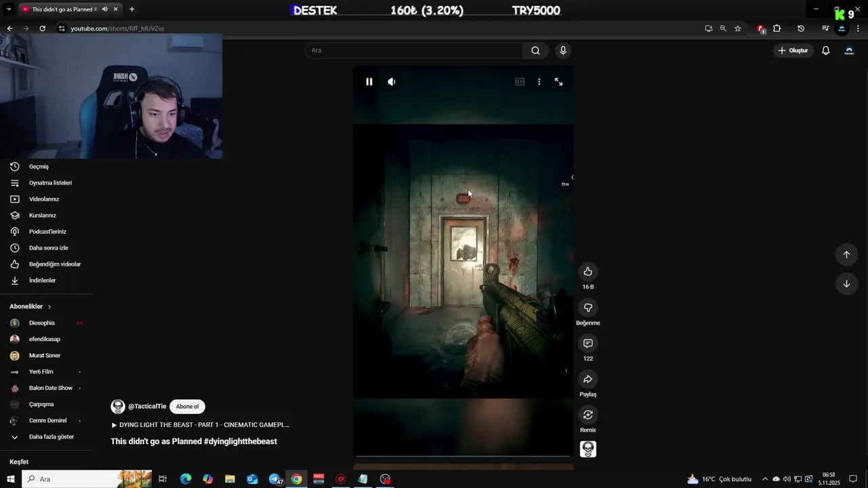Open a new Chrome tab
The width and height of the screenshot is (868, 488).
point(132,9)
